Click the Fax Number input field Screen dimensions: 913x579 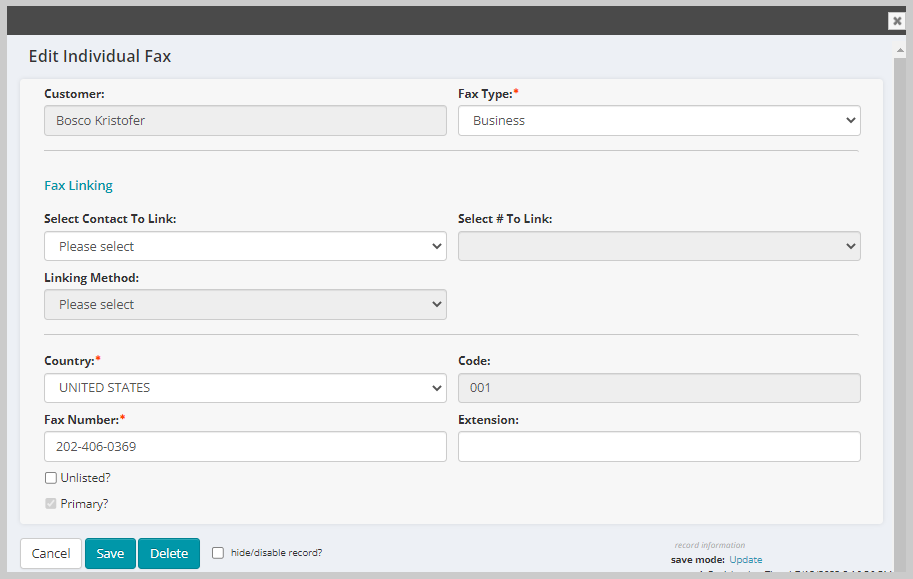point(245,447)
